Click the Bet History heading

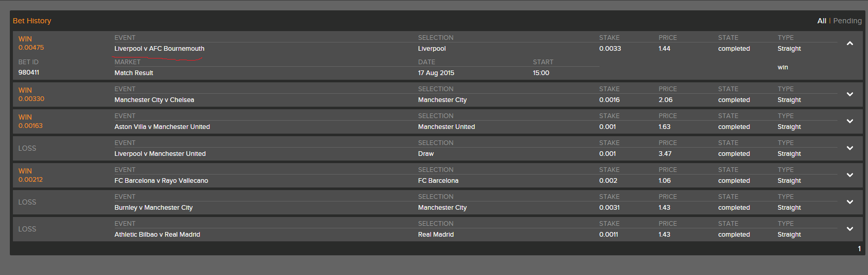(32, 21)
